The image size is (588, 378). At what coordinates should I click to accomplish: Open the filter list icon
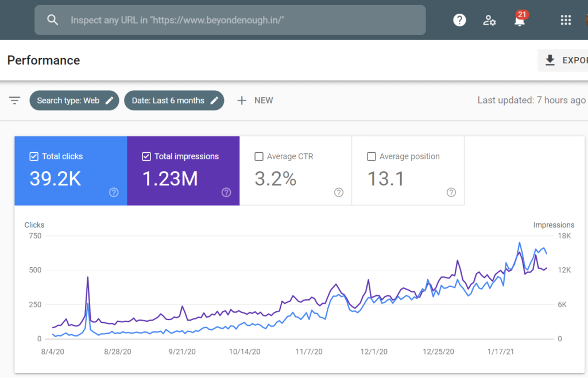14,101
